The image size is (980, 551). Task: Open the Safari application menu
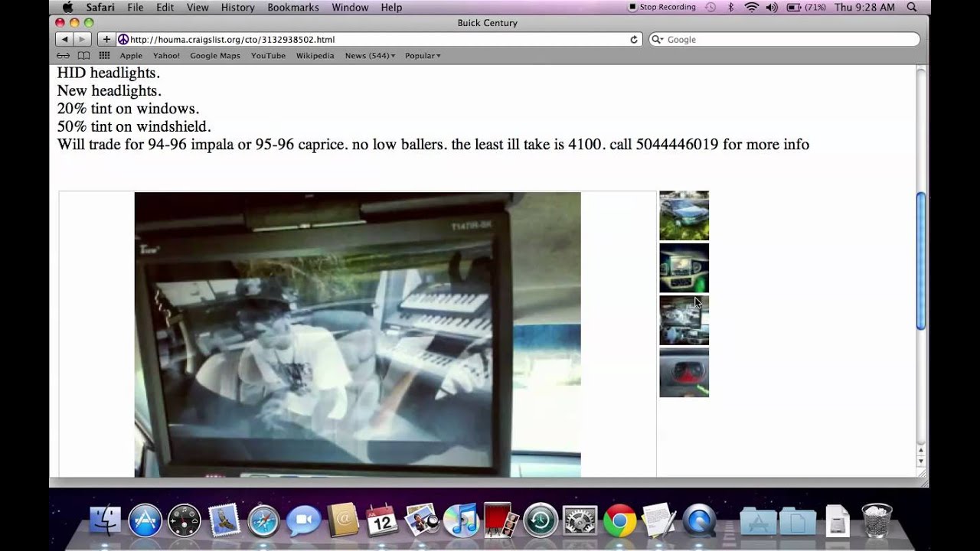(x=100, y=8)
